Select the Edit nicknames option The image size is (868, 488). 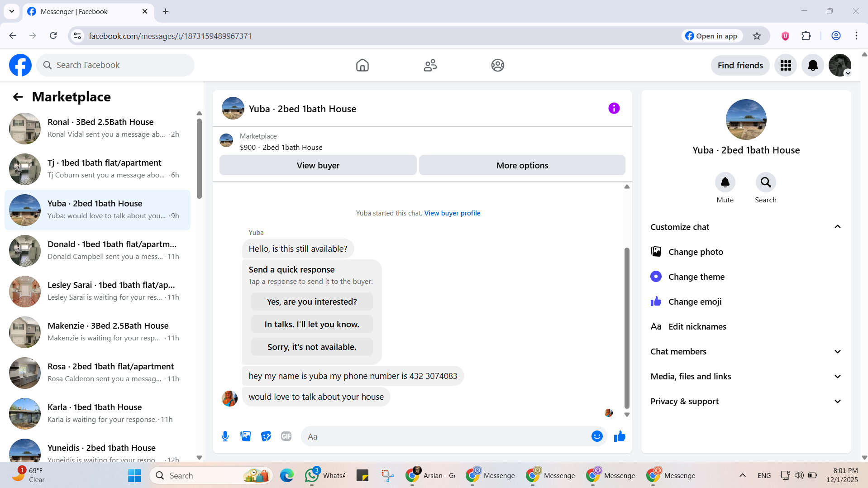[746, 326]
